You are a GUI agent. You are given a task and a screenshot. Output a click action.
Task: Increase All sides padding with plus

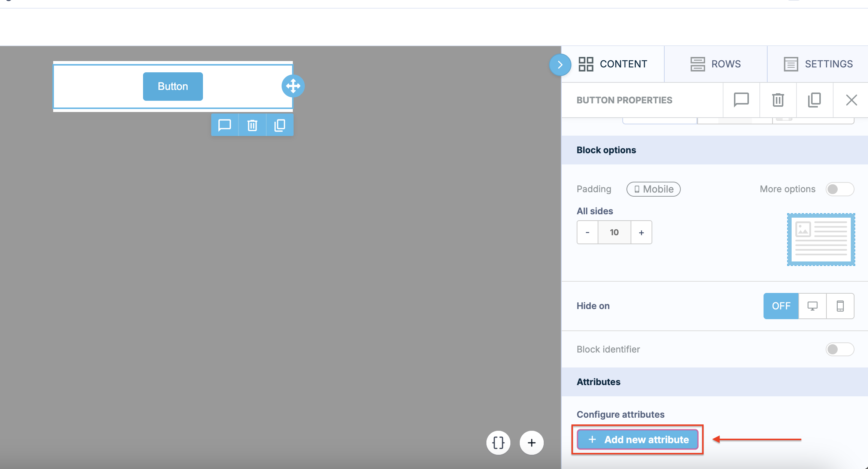tap(641, 232)
